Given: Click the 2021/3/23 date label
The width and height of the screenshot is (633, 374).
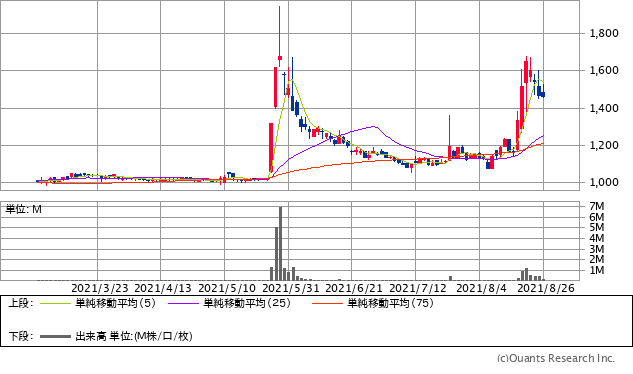Looking at the screenshot, I should click(100, 288).
